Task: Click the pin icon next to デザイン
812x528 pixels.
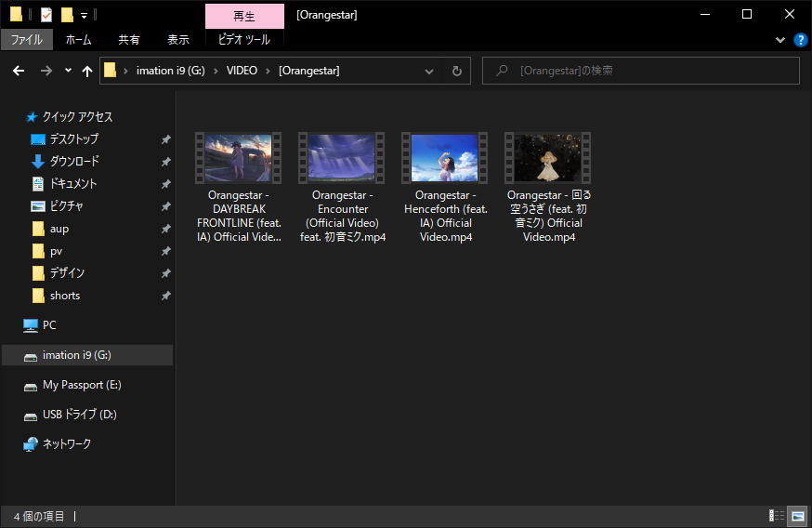Action: click(165, 273)
